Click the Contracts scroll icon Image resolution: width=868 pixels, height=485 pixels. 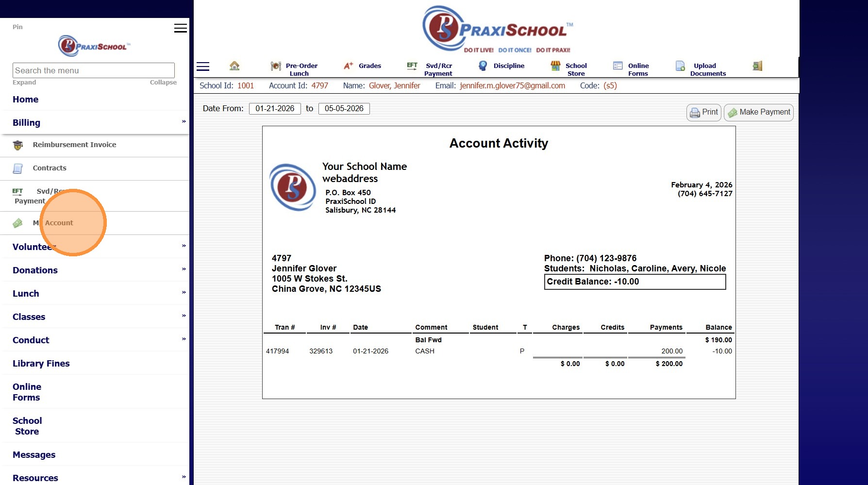point(18,168)
